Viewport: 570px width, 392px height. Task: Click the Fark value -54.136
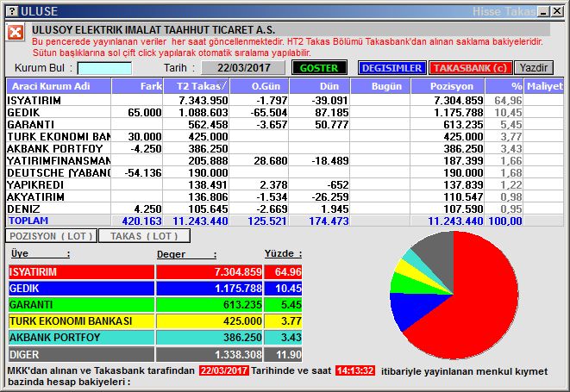[x=143, y=172]
